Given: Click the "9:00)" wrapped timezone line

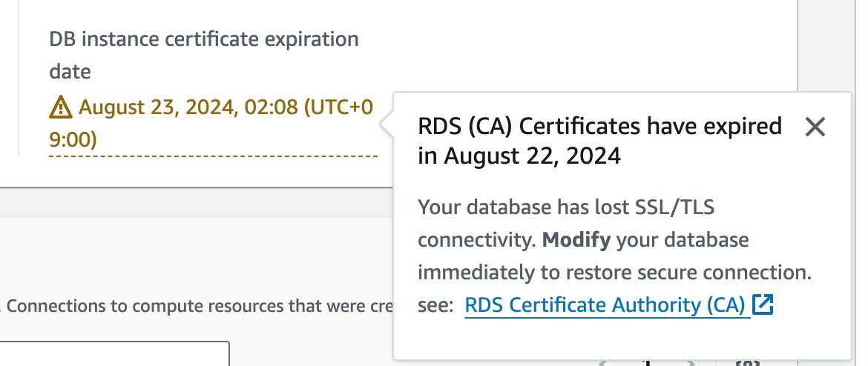Looking at the screenshot, I should pos(73,139).
